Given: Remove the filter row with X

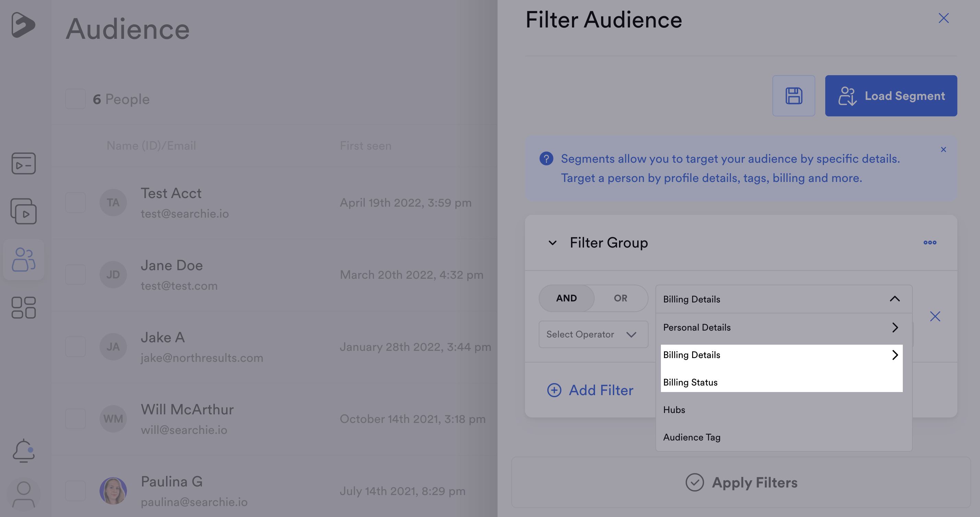Looking at the screenshot, I should (935, 317).
